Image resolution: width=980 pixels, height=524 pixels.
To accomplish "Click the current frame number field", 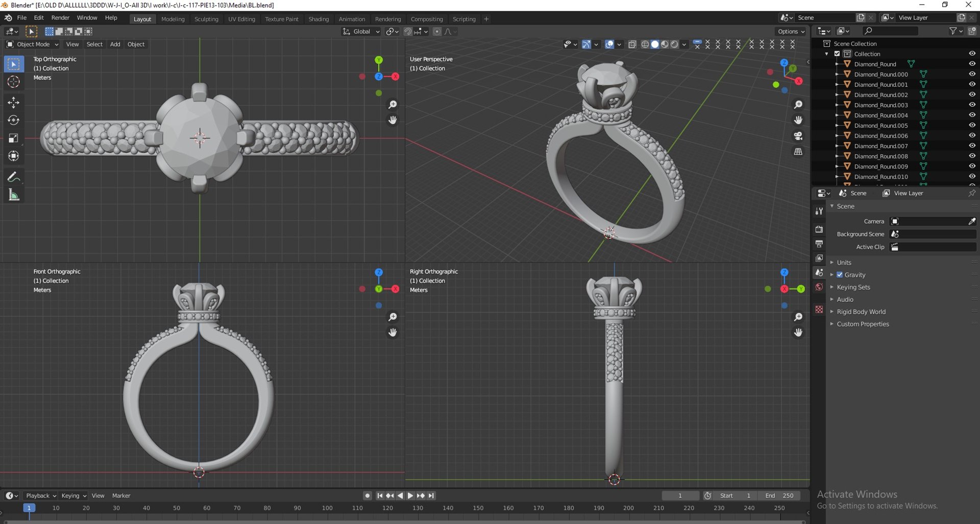I will [680, 495].
